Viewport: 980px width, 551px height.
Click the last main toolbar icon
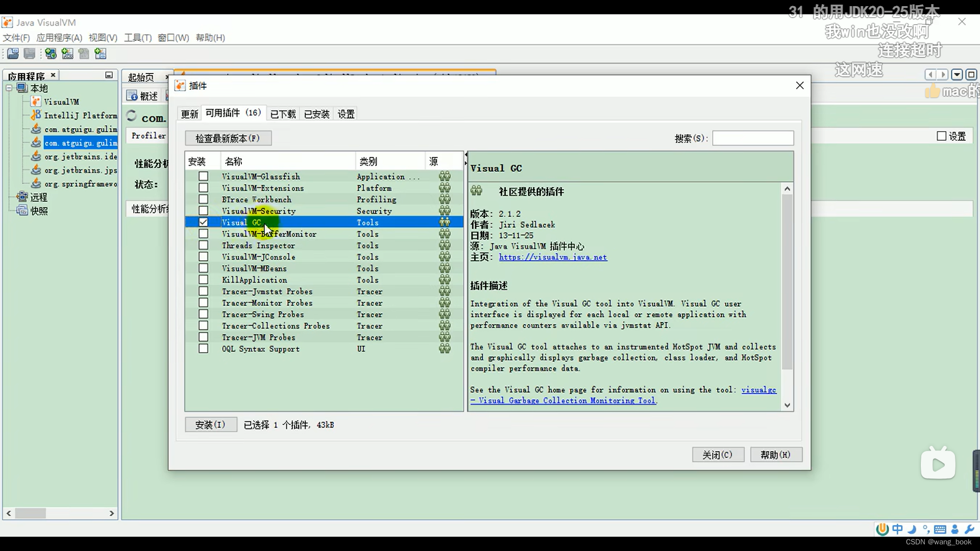point(101,54)
